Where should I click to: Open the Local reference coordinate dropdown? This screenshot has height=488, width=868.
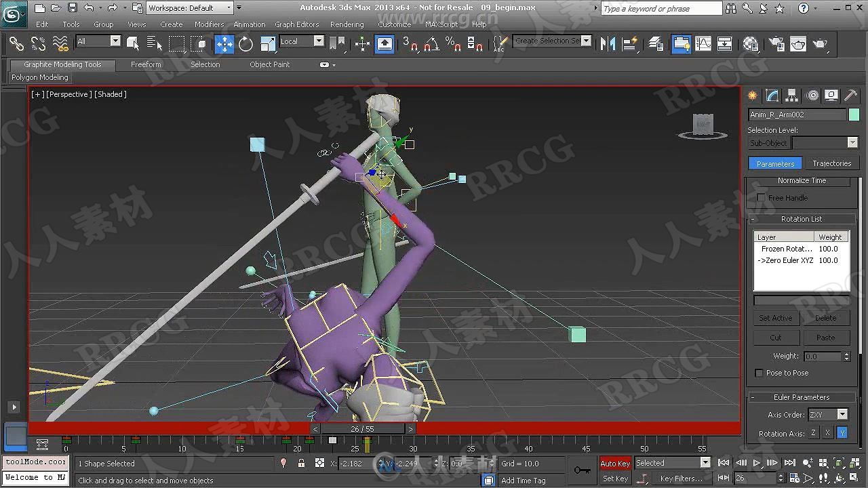(x=302, y=41)
